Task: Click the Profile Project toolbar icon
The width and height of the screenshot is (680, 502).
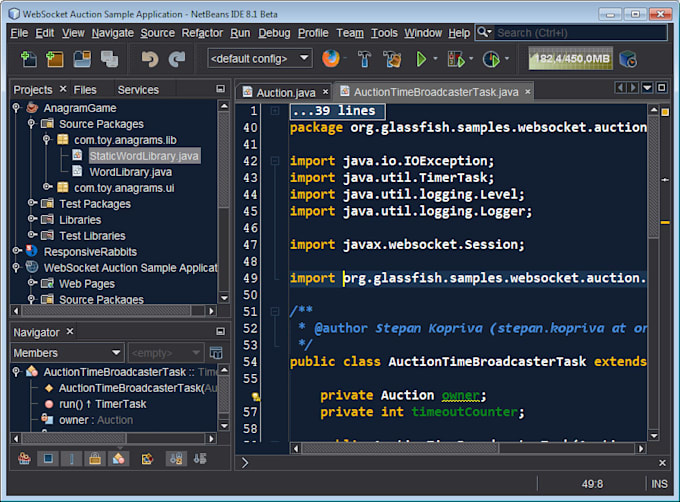Action: (x=490, y=59)
